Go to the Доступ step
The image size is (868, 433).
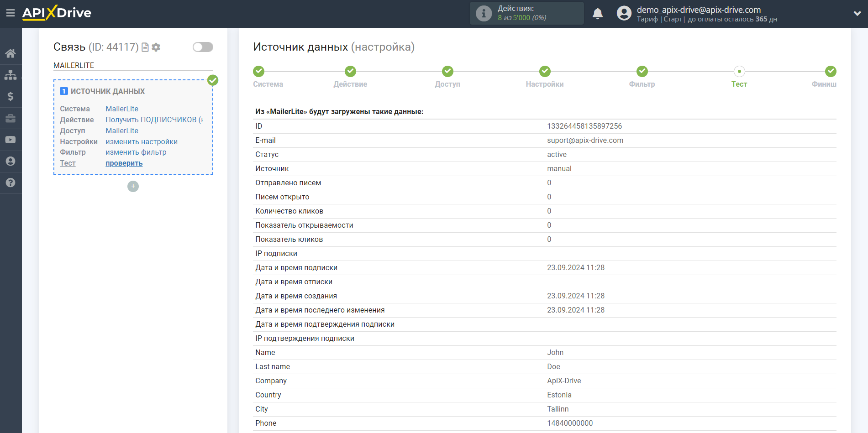click(x=447, y=71)
